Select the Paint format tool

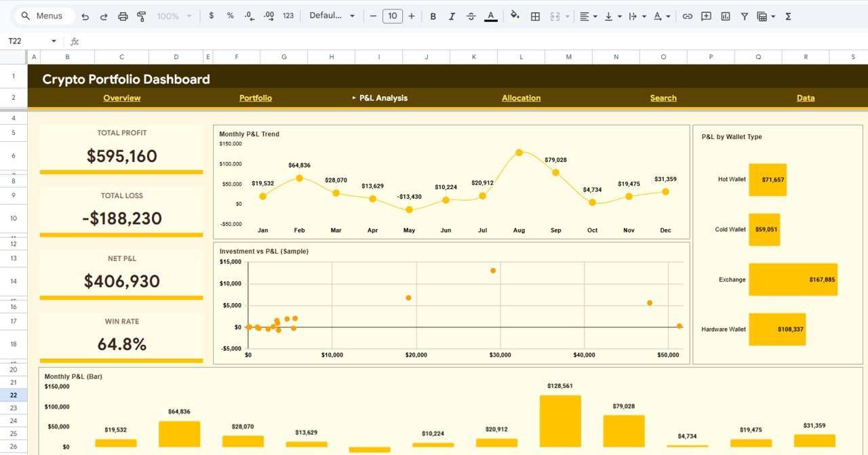[x=141, y=15]
